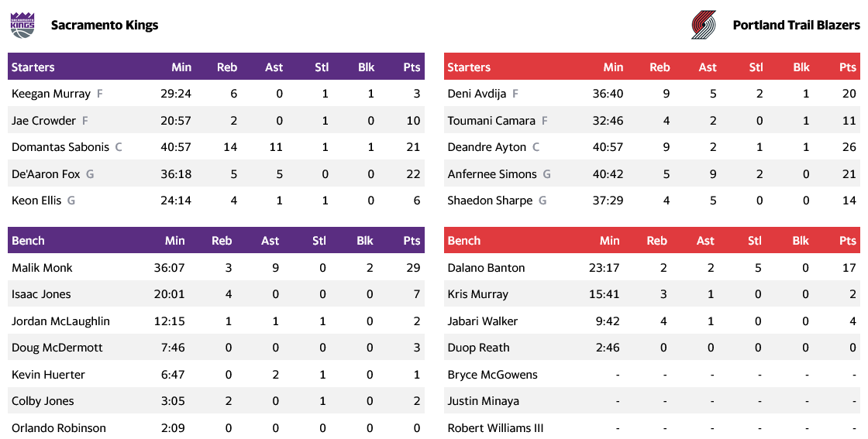The image size is (868, 439).
Task: Select Domantas Sabonis player name
Action: pos(61,147)
